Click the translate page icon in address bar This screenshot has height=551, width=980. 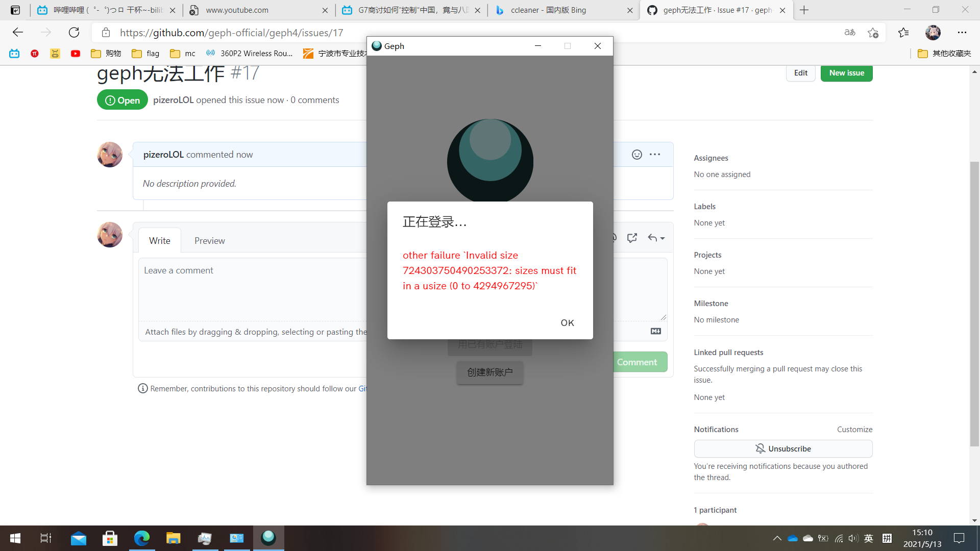(850, 32)
